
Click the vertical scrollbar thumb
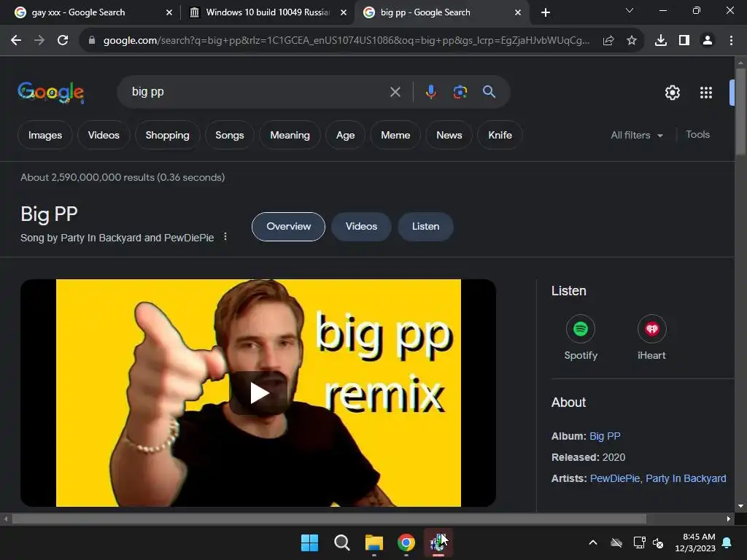point(740,112)
